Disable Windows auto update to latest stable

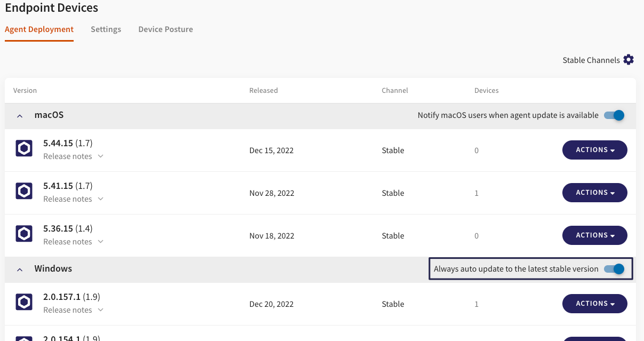point(614,269)
